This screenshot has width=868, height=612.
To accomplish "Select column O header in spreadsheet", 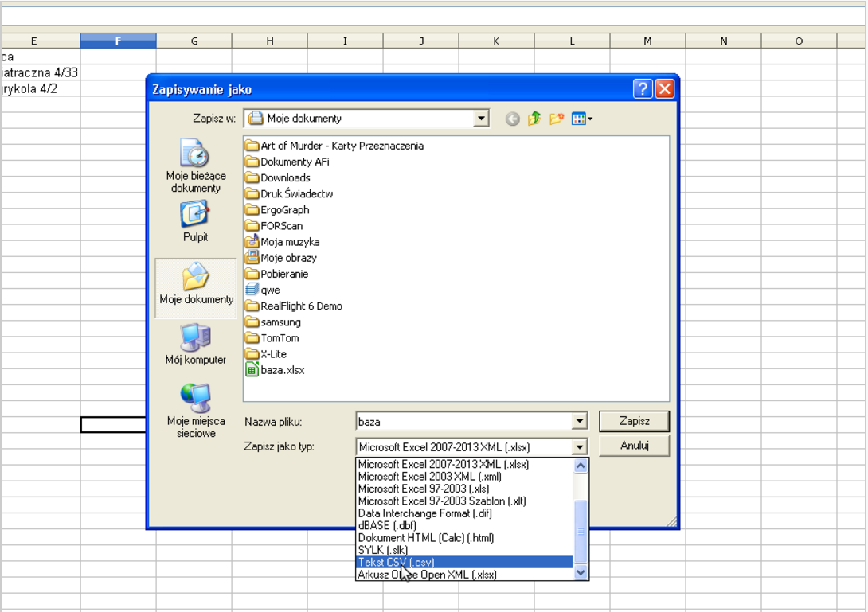I will [x=799, y=41].
